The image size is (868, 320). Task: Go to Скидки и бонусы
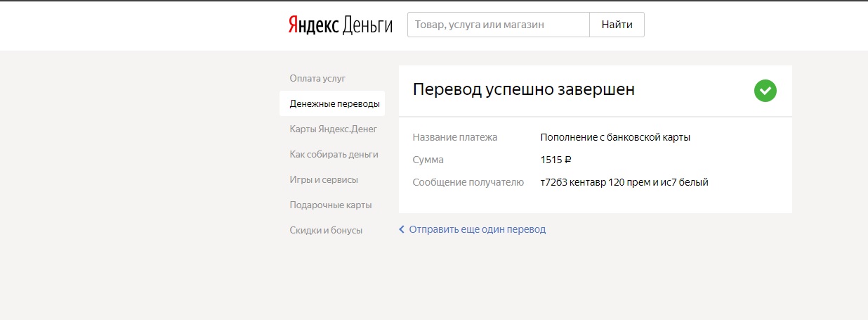click(326, 230)
